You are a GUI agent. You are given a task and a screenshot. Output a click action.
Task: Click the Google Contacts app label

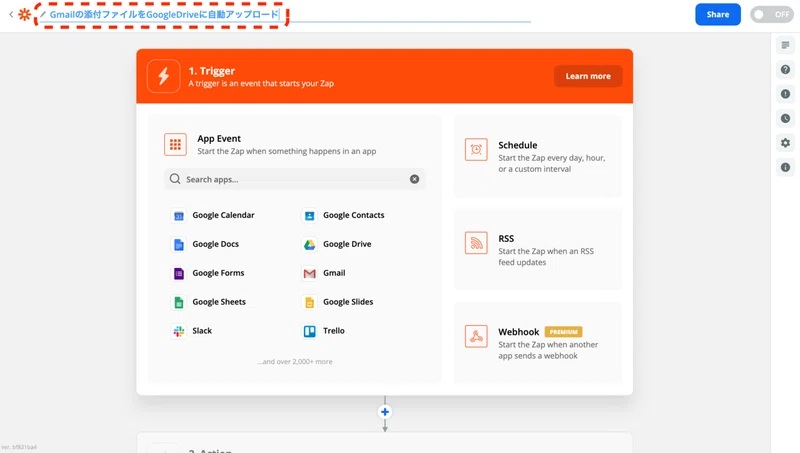tap(354, 215)
